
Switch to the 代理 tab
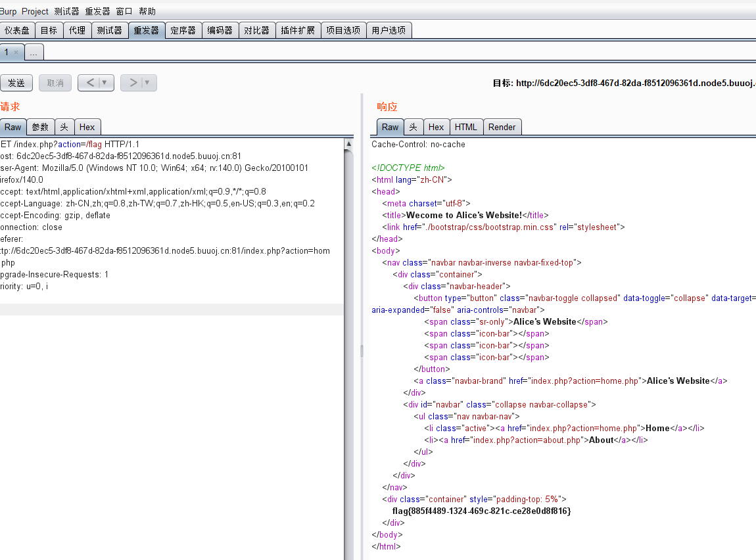77,30
